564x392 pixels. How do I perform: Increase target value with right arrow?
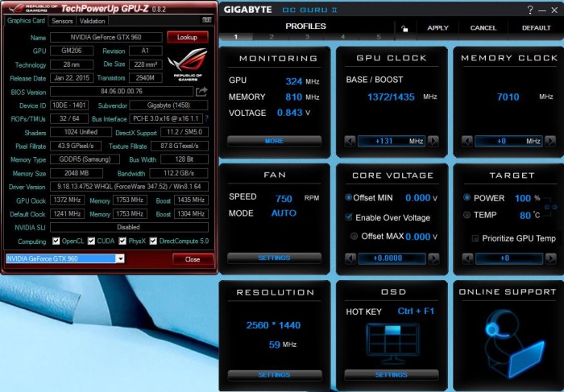pos(550,258)
